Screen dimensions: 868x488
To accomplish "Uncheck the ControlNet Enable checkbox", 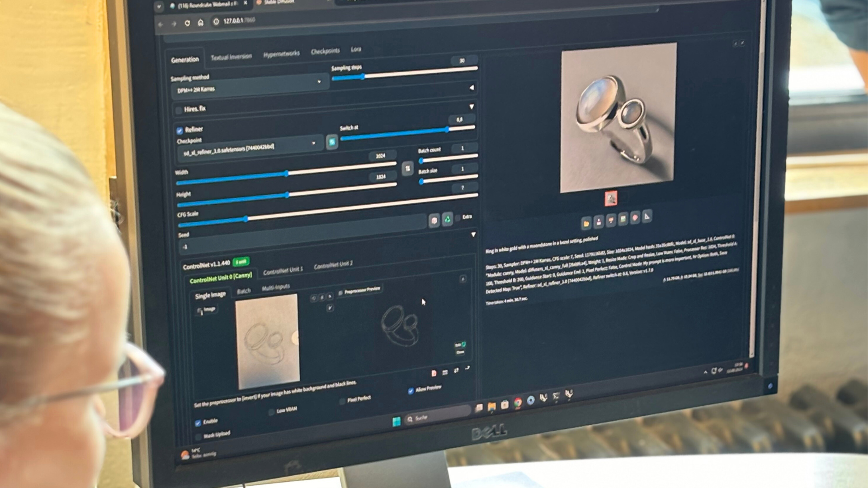I will coord(198,423).
